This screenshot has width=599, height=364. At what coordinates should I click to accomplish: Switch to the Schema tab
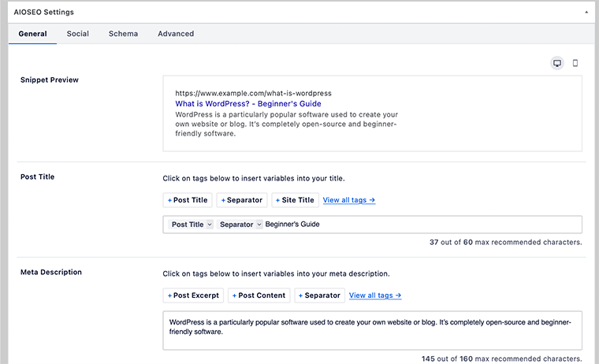pos(123,34)
